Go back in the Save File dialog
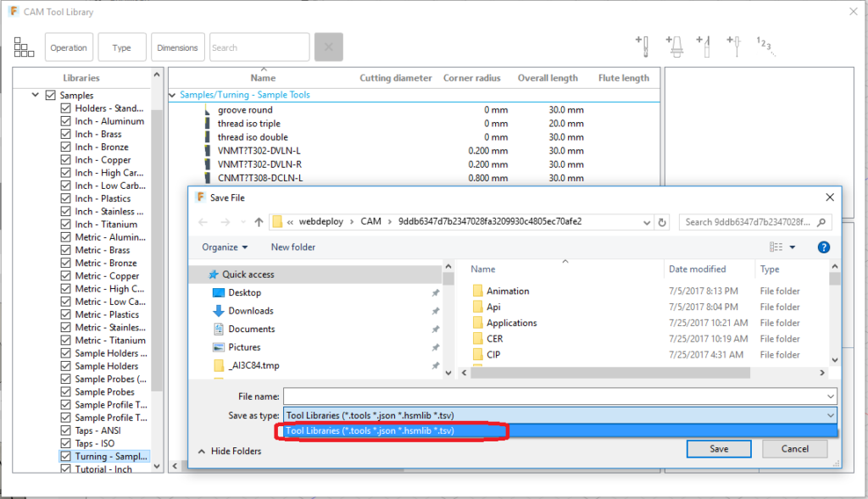Image resolution: width=868 pixels, height=499 pixels. pos(203,222)
